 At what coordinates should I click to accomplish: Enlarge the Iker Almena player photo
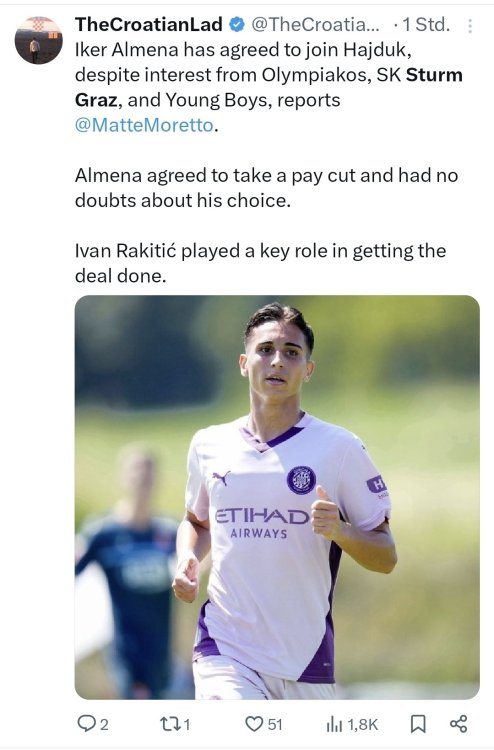click(x=277, y=497)
